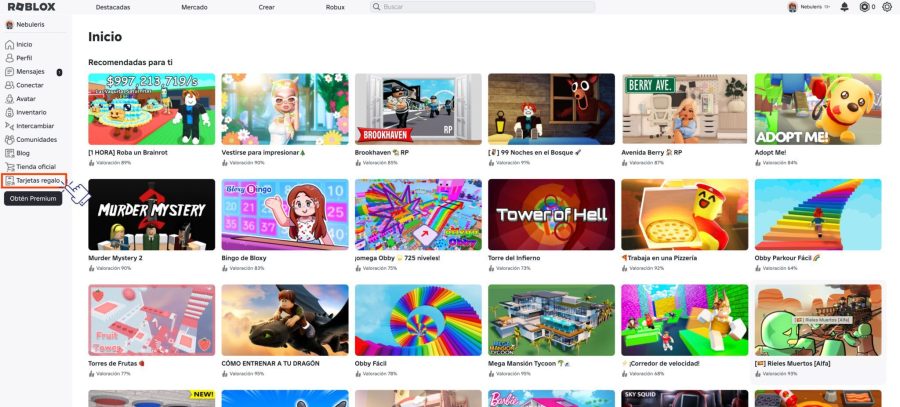Open the Obby Parkour Fácil thumbnail

[x=818, y=215]
